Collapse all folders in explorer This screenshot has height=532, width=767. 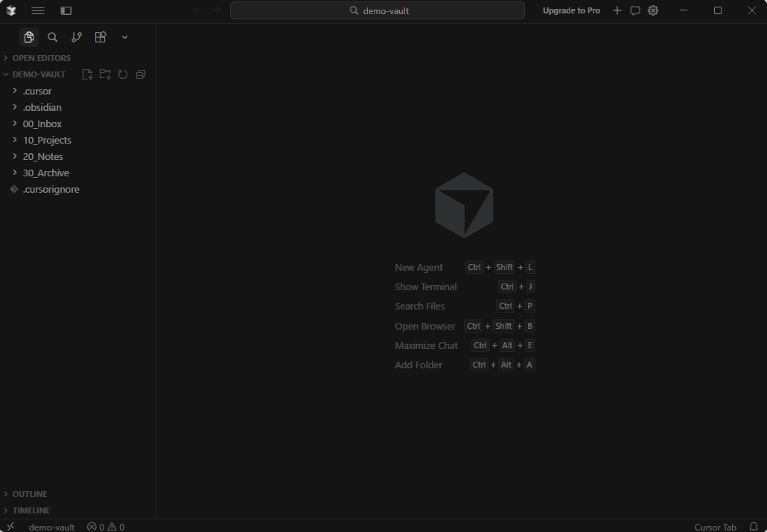[x=141, y=74]
